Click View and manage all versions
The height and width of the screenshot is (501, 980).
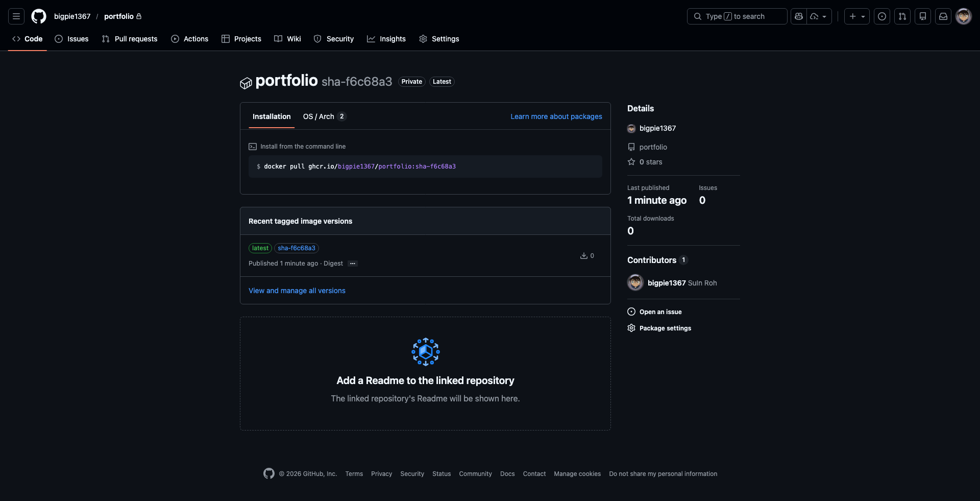pos(297,291)
